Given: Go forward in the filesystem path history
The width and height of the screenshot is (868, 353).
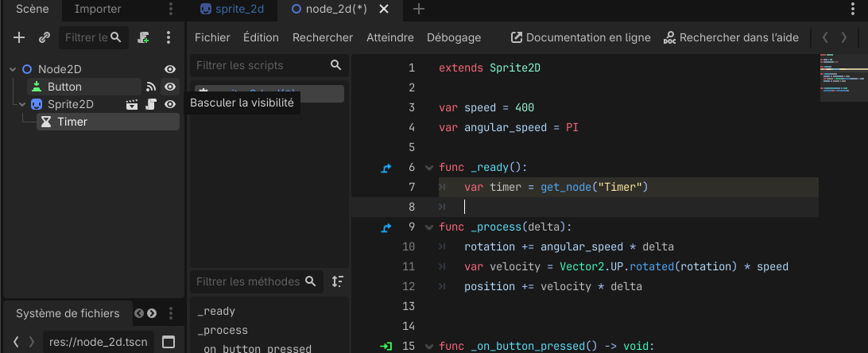Looking at the screenshot, I should pyautogui.click(x=32, y=342).
